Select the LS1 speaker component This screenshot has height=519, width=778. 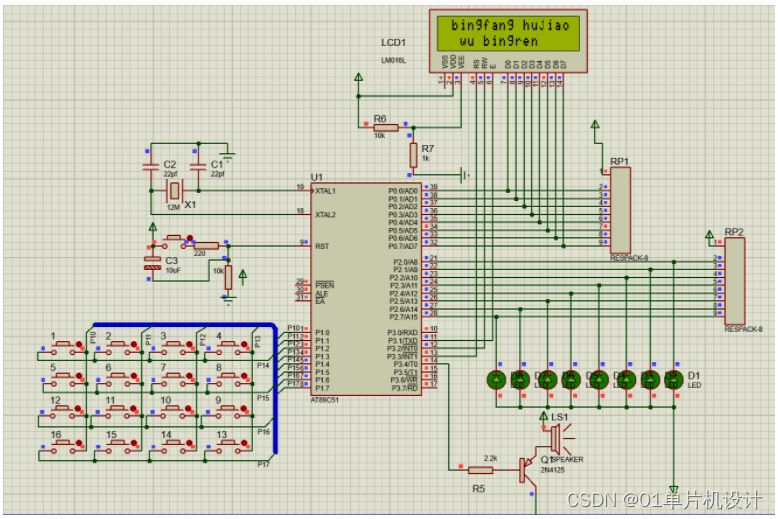tap(561, 438)
